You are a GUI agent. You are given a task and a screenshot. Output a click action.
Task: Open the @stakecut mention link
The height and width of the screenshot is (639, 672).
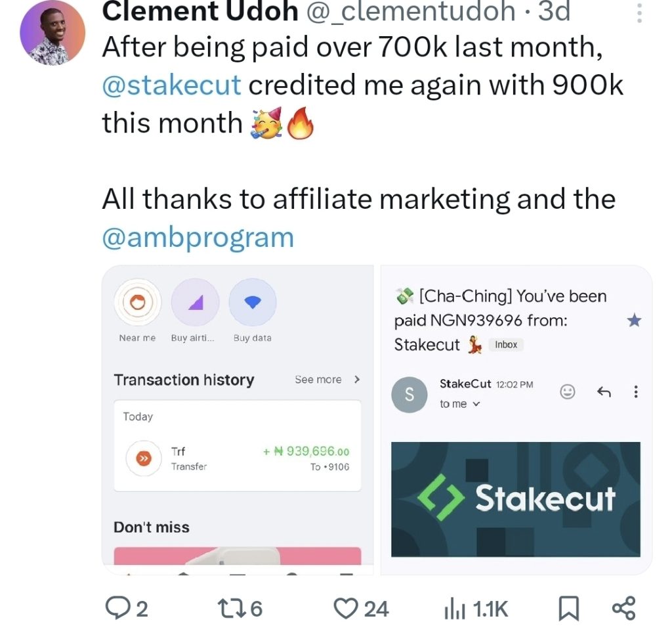(x=172, y=85)
